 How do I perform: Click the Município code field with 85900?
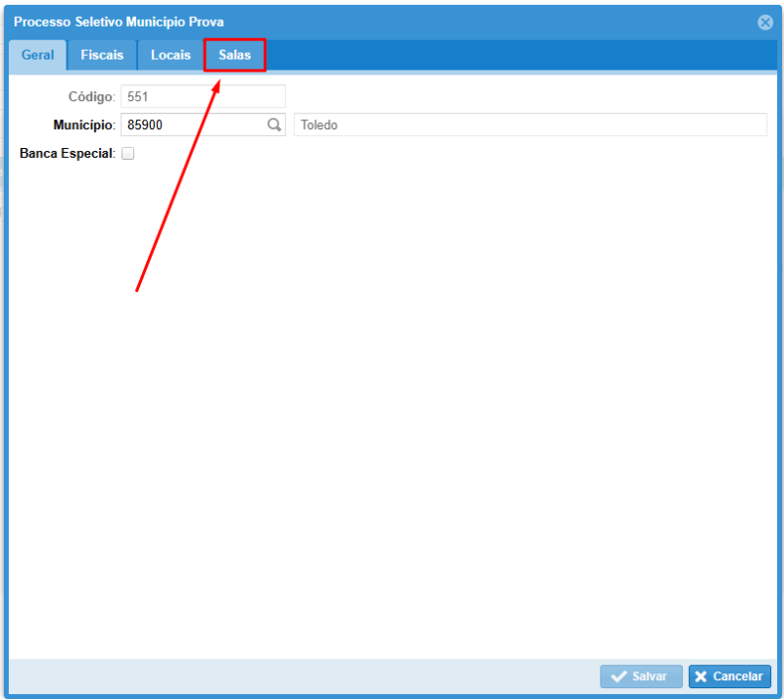pyautogui.click(x=191, y=125)
